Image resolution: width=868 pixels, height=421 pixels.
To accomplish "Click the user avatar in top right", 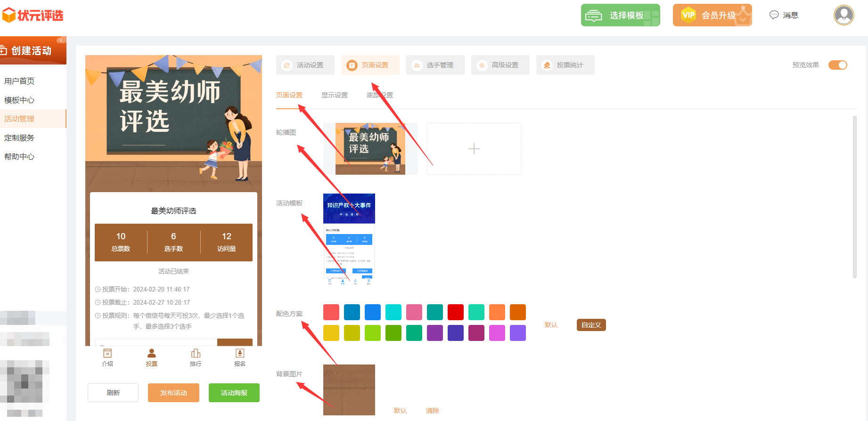I will point(843,15).
